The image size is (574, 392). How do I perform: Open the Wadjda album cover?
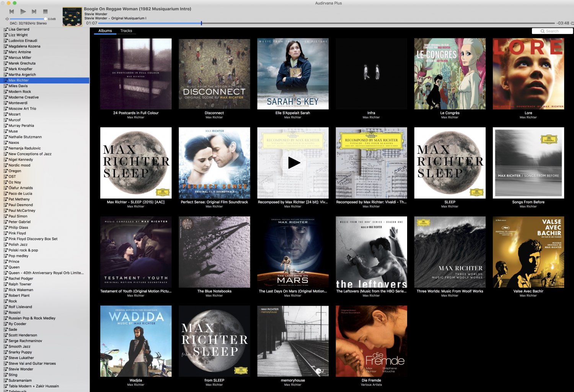tap(136, 341)
